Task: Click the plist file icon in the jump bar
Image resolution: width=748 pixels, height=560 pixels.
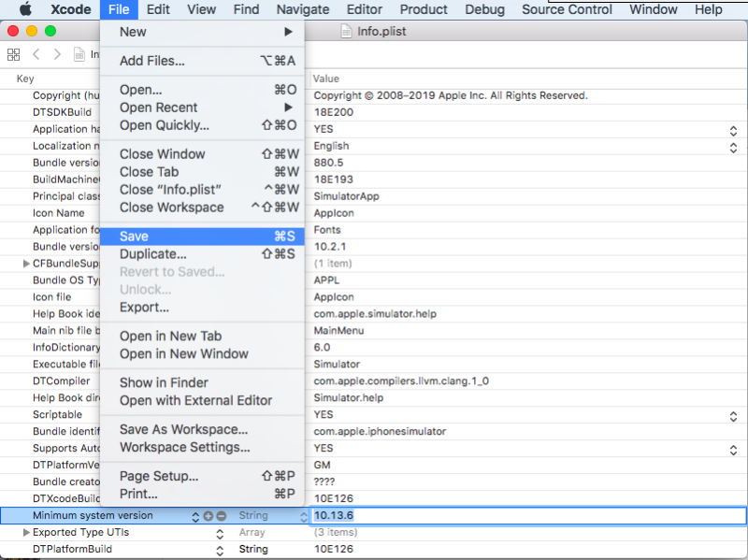Action: 79,54
